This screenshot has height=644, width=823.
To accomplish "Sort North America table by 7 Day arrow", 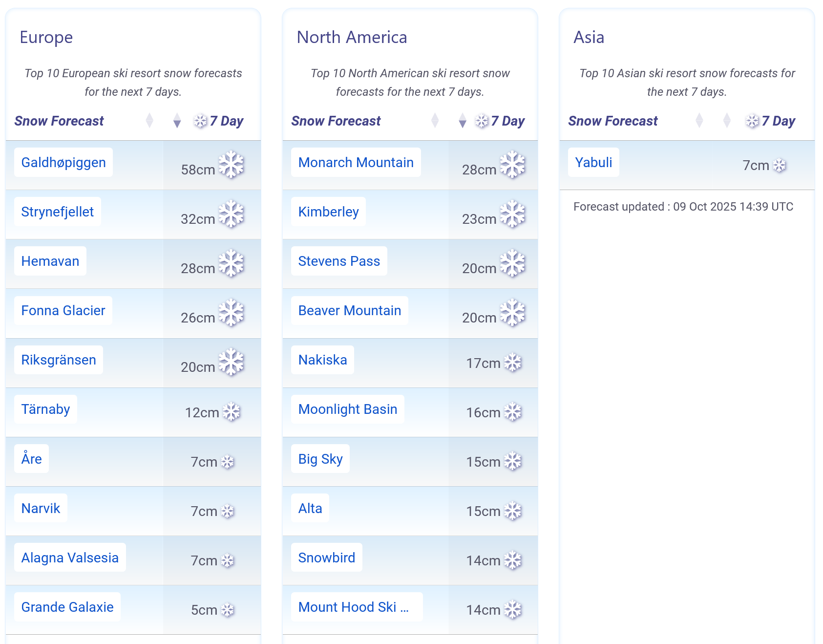I will coord(463,121).
